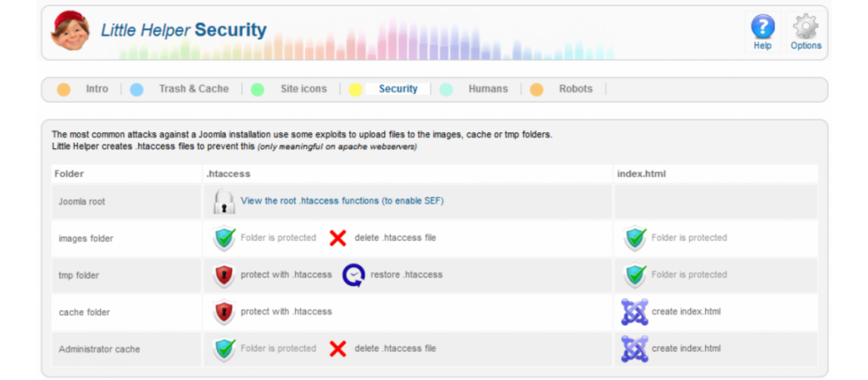This screenshot has height=380, width=868.
Task: Click the padlock icon for Joomla root
Action: [224, 201]
